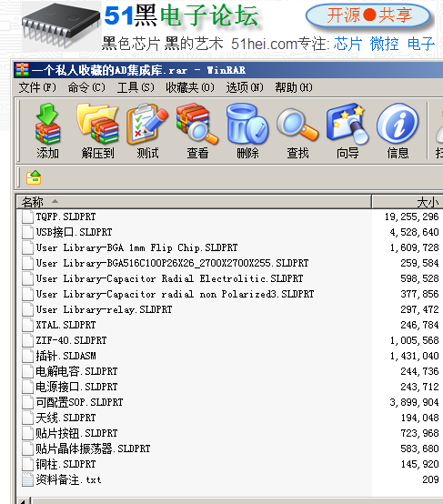This screenshot has height=504, width=443.
Task: Click the 测试 (Test) archive icon
Action: 147,130
